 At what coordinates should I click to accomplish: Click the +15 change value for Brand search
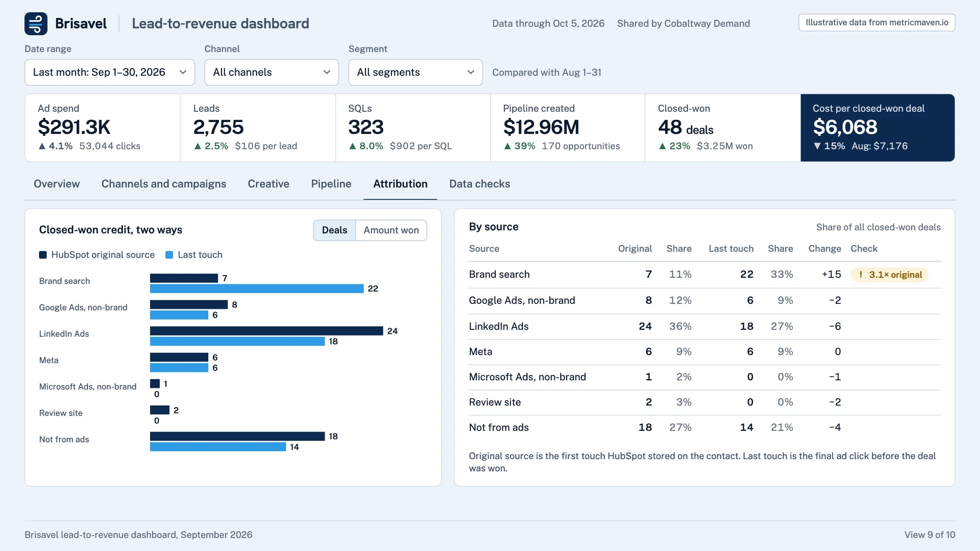tap(831, 274)
